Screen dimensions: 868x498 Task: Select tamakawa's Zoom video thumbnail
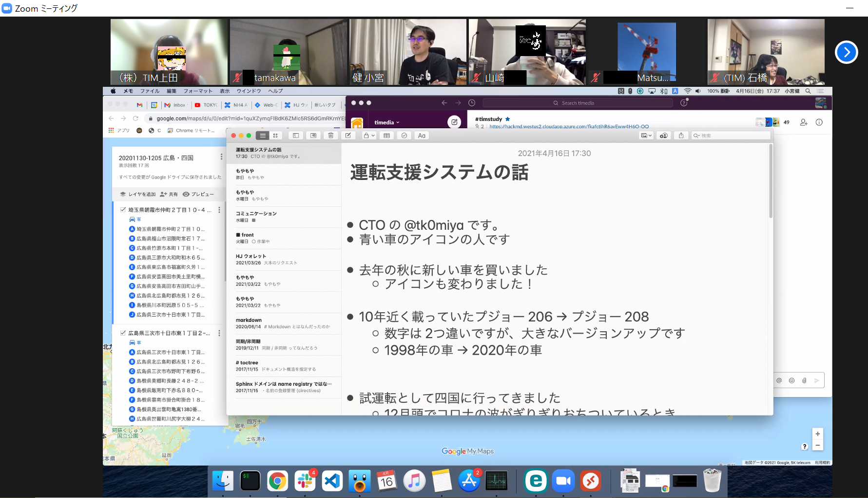point(289,52)
